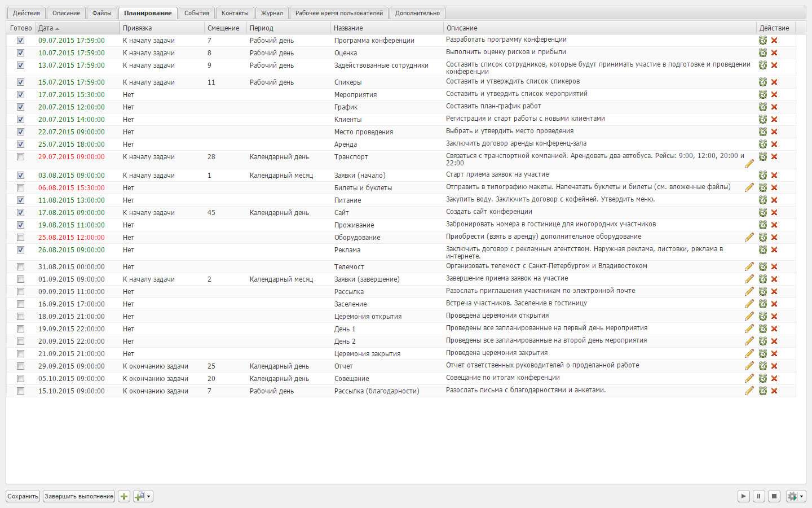Screen dimensions: 812x508
Task: Click the alarm clock icon in the Питание row
Action: click(x=763, y=200)
